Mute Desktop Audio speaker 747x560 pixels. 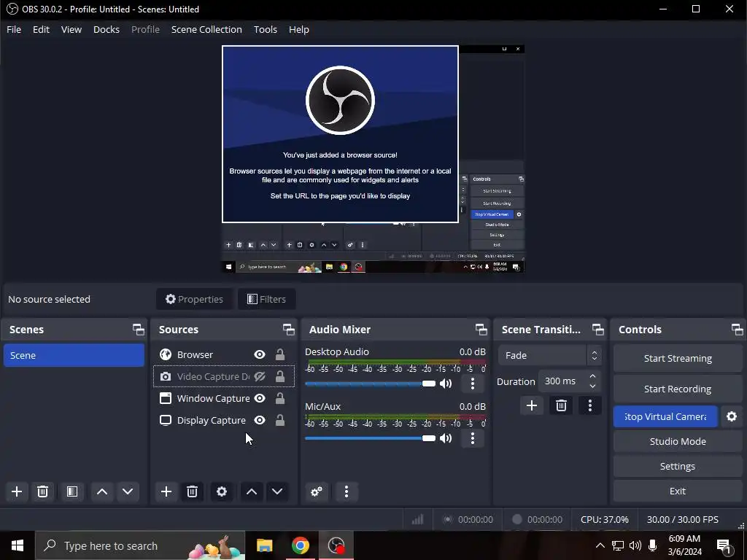446,384
